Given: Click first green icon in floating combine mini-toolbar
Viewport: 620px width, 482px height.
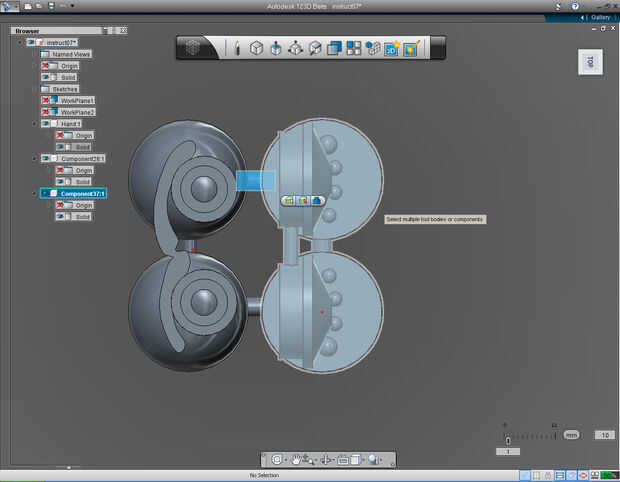Looking at the screenshot, I should (x=289, y=201).
